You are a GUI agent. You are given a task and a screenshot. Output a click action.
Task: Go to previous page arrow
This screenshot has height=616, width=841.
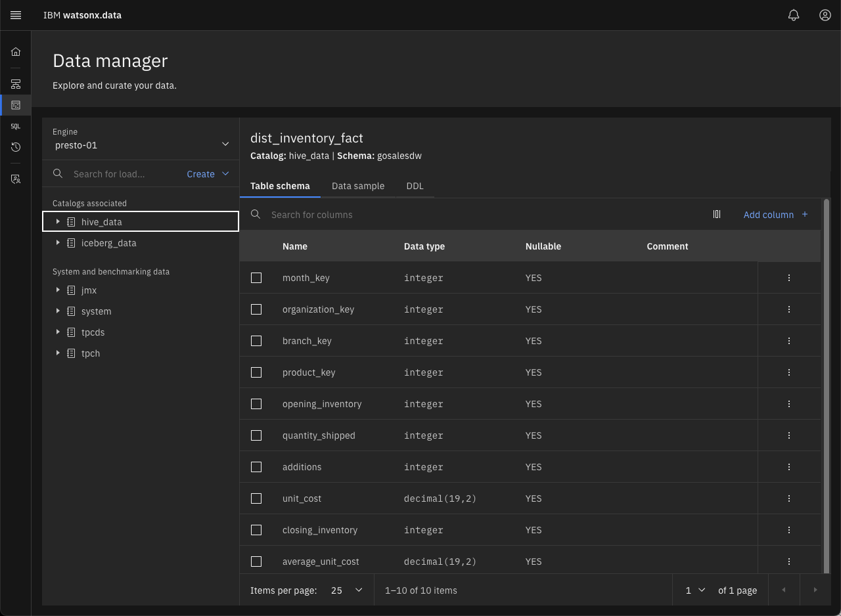click(x=783, y=590)
